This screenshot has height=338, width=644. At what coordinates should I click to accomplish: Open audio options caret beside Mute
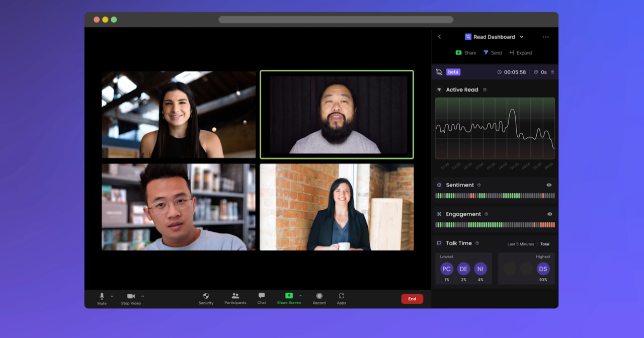click(x=112, y=296)
